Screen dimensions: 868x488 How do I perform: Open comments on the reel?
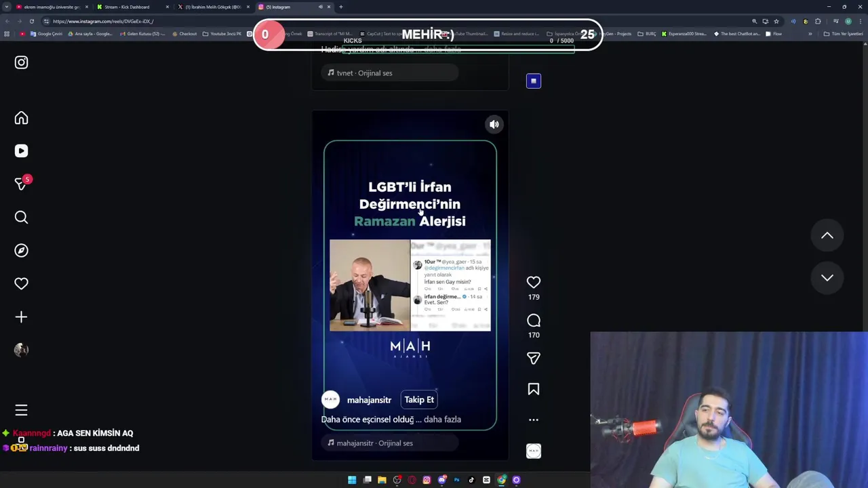tap(534, 321)
